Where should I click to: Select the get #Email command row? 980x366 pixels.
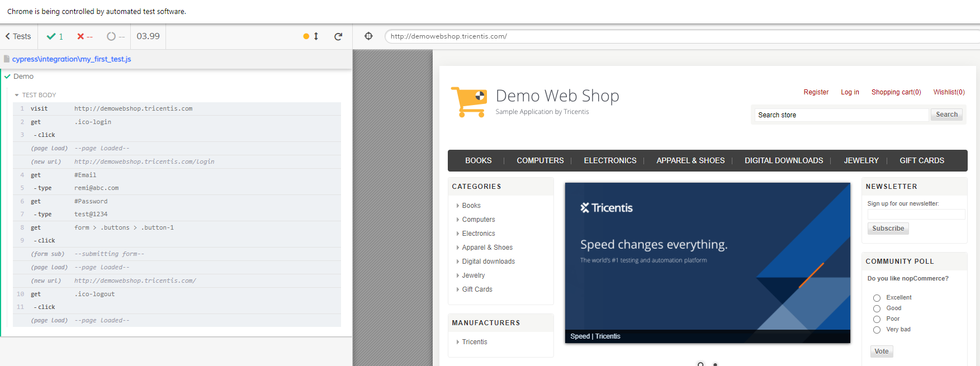177,175
